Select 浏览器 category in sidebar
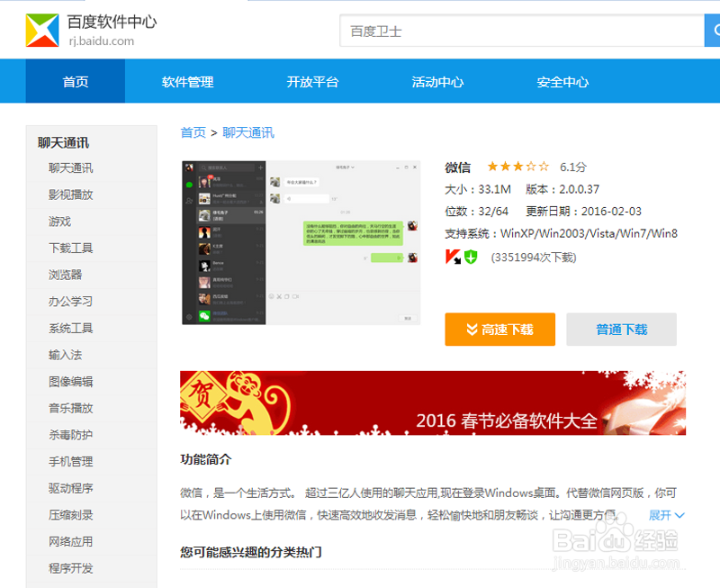 [x=65, y=275]
